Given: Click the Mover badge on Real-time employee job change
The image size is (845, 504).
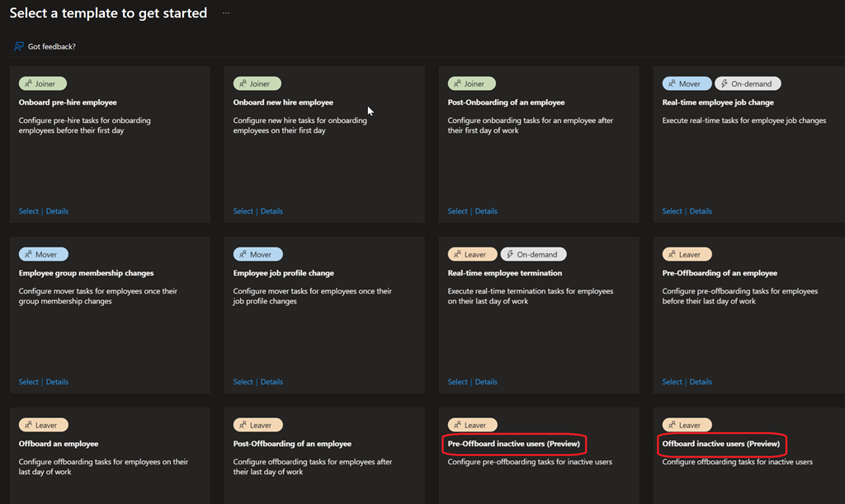Looking at the screenshot, I should pyautogui.click(x=687, y=82).
